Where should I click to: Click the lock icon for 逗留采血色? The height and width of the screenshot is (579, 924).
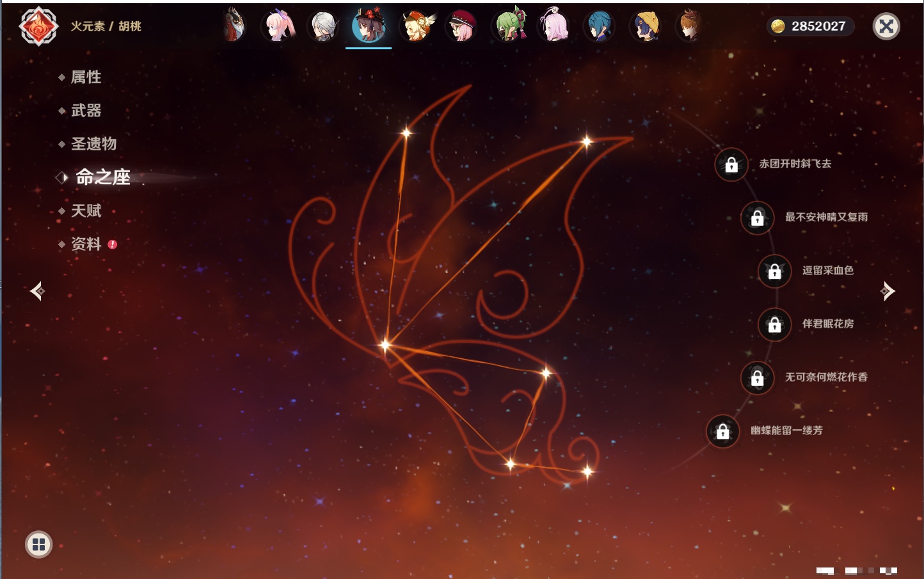point(774,271)
